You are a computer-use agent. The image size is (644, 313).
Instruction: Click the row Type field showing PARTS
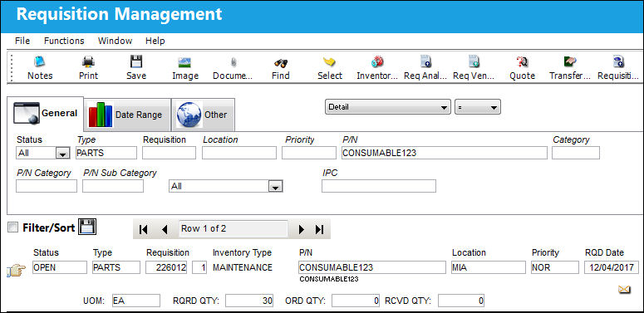[116, 267]
